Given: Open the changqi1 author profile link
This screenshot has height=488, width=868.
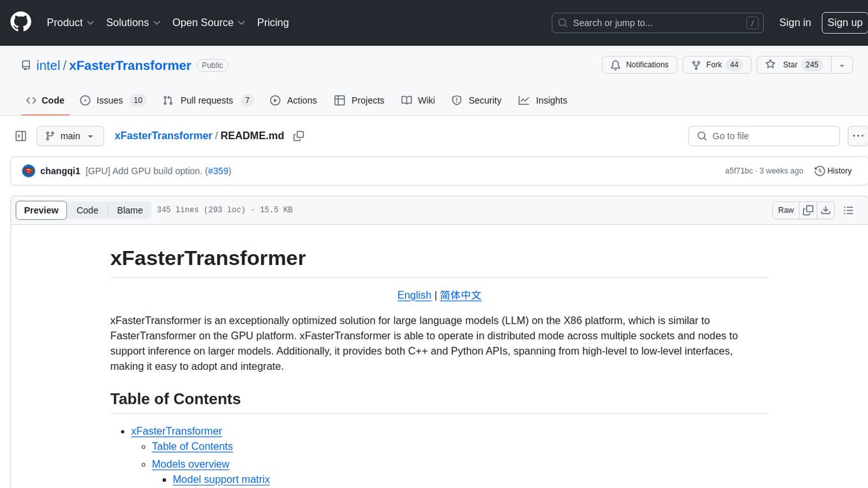Looking at the screenshot, I should [60, 171].
